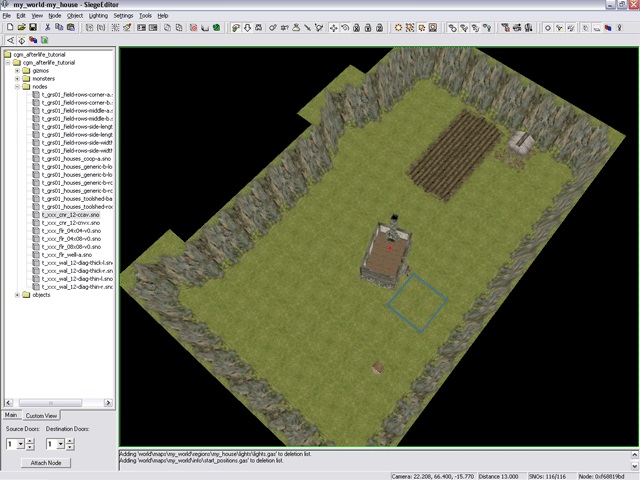Click the tree panel's scroll right arrow
640x480 pixels.
108,403
